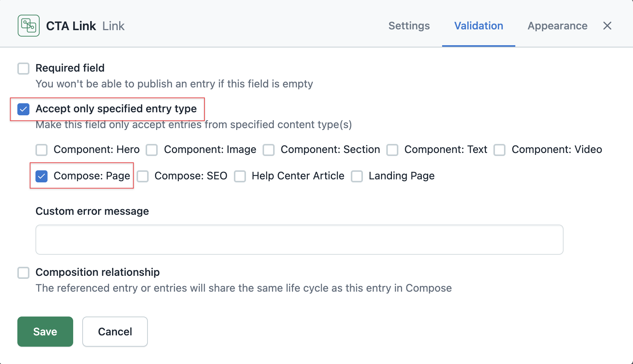The height and width of the screenshot is (364, 633).
Task: Close the field settings dialog
Action: click(x=607, y=26)
